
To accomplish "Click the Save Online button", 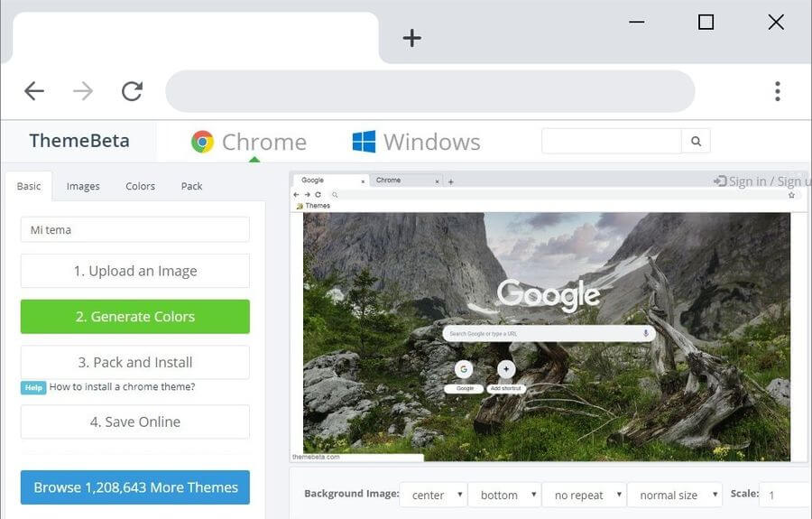I will [x=135, y=422].
